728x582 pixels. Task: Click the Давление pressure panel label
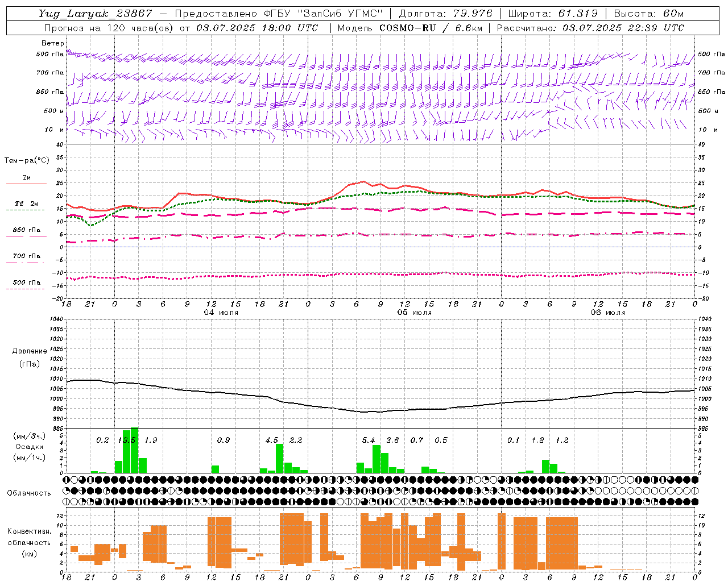click(x=29, y=351)
